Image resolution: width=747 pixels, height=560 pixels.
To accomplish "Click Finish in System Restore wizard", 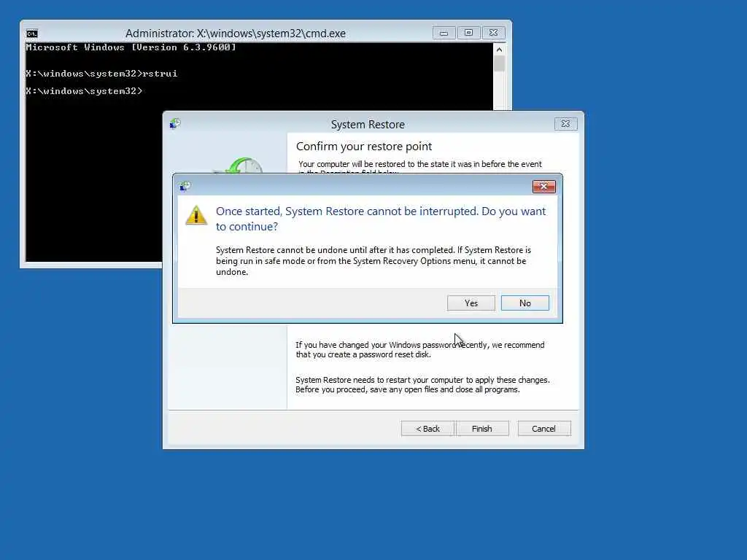I will click(x=482, y=429).
